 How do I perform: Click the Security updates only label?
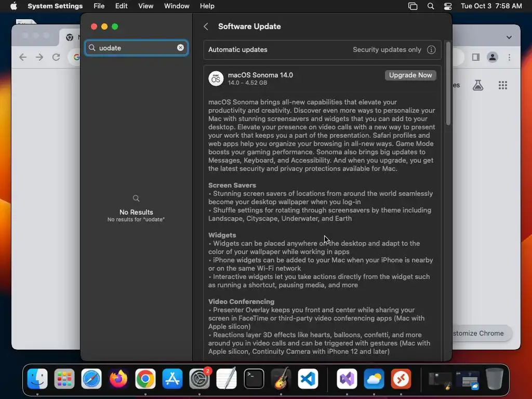pos(387,49)
